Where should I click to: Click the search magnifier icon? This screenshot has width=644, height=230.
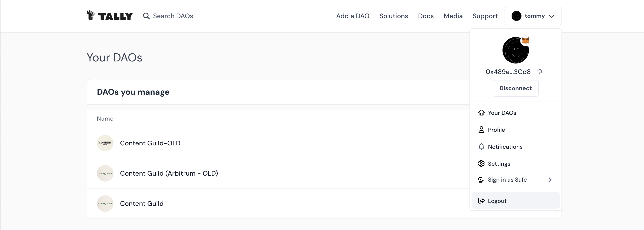point(146,16)
